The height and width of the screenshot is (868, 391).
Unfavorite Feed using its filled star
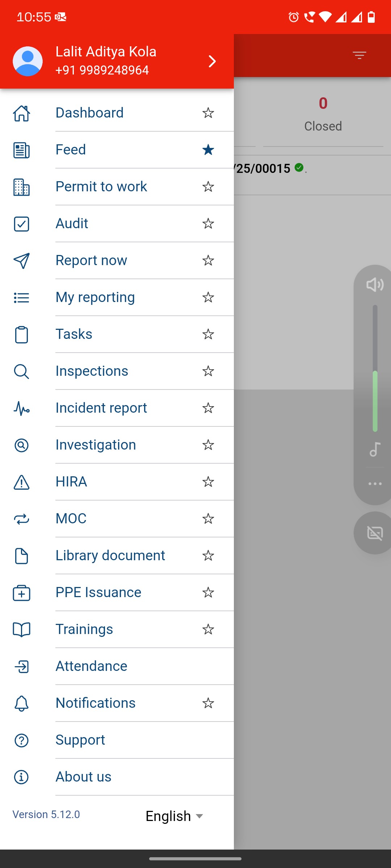pos(208,150)
